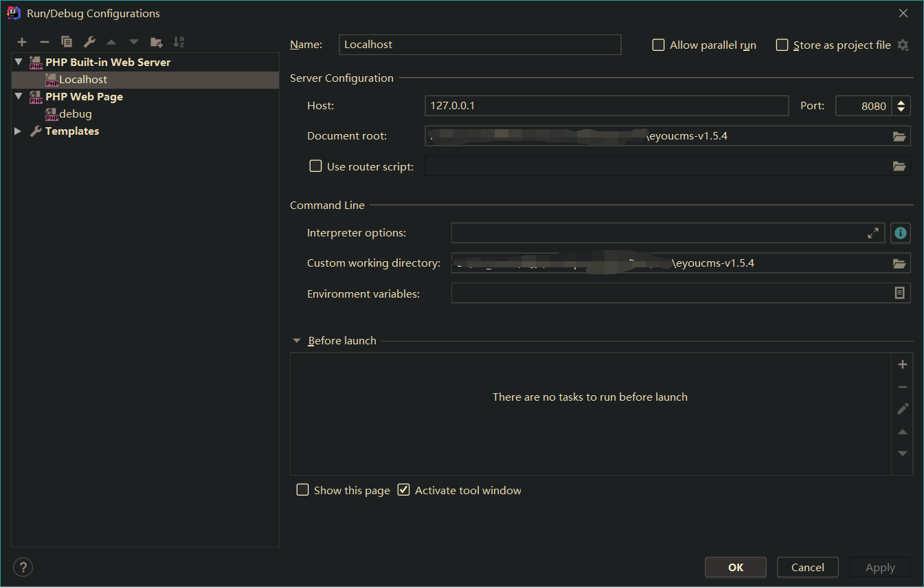Increase Port value with up arrow
Screen dimensions: 924x587
click(901, 102)
